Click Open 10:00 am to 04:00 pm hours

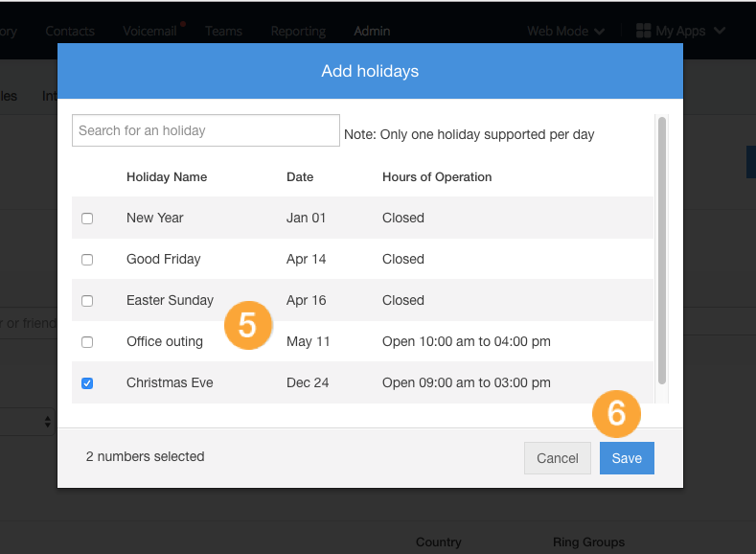[x=467, y=342]
